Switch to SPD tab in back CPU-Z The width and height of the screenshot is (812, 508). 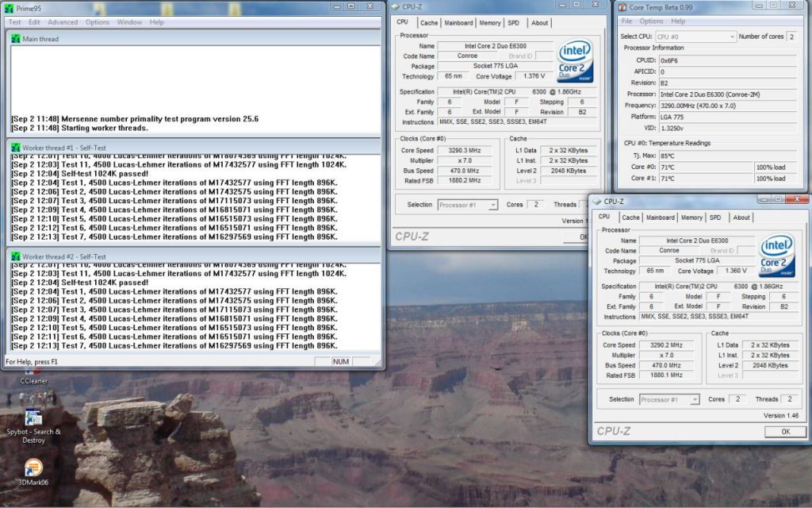coord(513,23)
